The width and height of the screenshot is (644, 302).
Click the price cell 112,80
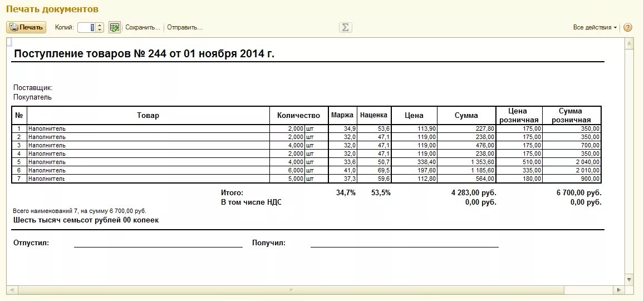point(414,179)
